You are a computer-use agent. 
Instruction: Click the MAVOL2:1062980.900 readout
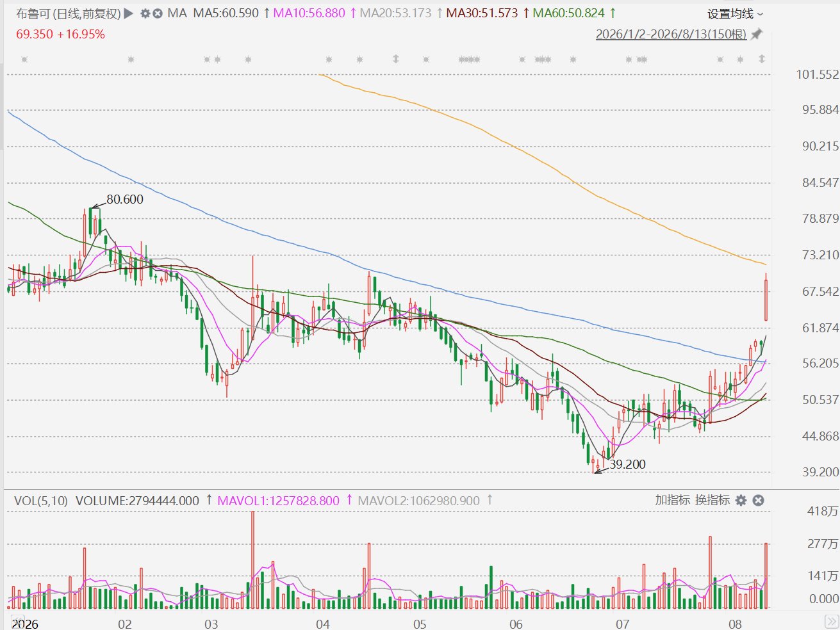coord(419,501)
